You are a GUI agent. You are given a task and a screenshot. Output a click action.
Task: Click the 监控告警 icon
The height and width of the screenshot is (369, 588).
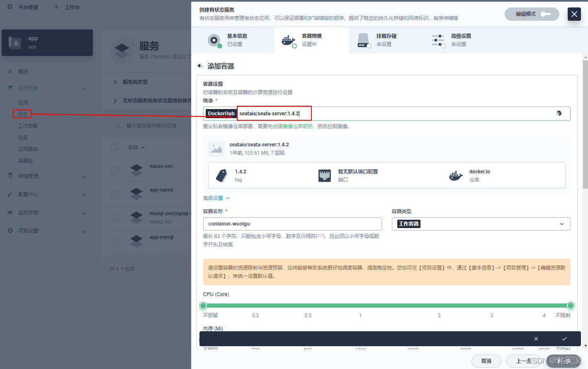10,212
